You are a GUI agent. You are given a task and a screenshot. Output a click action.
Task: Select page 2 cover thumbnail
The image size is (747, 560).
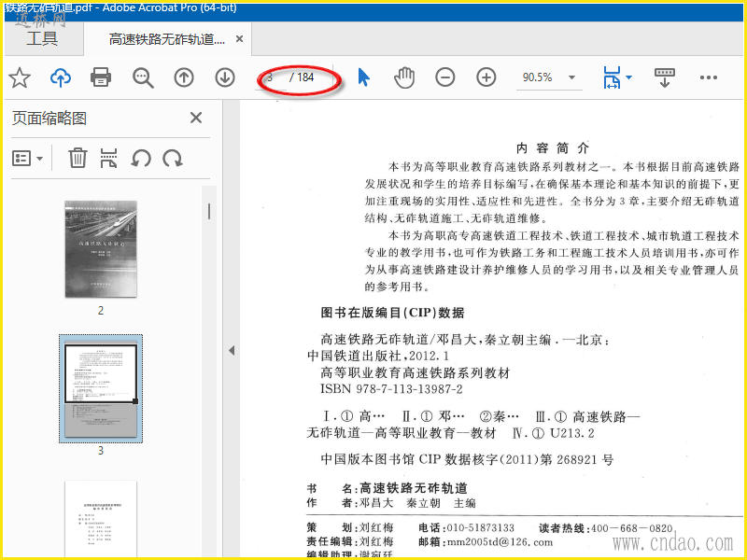pyautogui.click(x=101, y=249)
